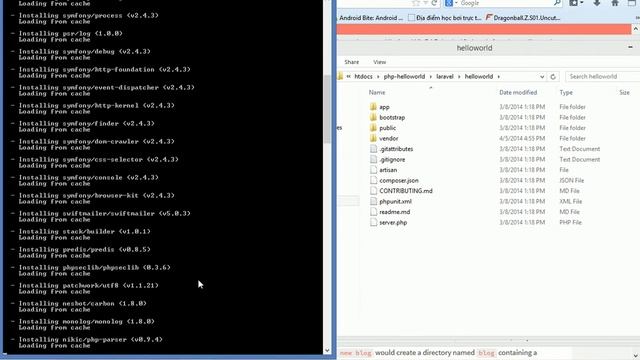Viewport: 640px width, 360px height.
Task: Expand Explorer address history dropdown
Action: pyautogui.click(x=542, y=77)
